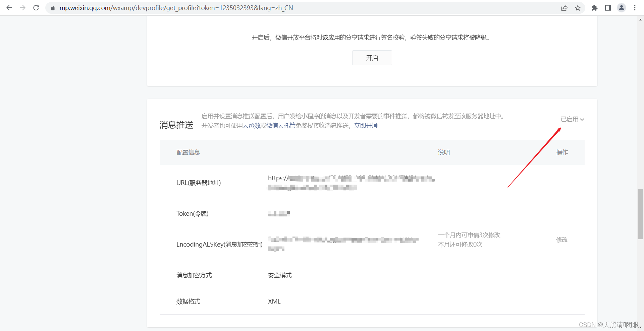Open the browser side panel icon
This screenshot has width=644, height=331.
click(x=608, y=8)
